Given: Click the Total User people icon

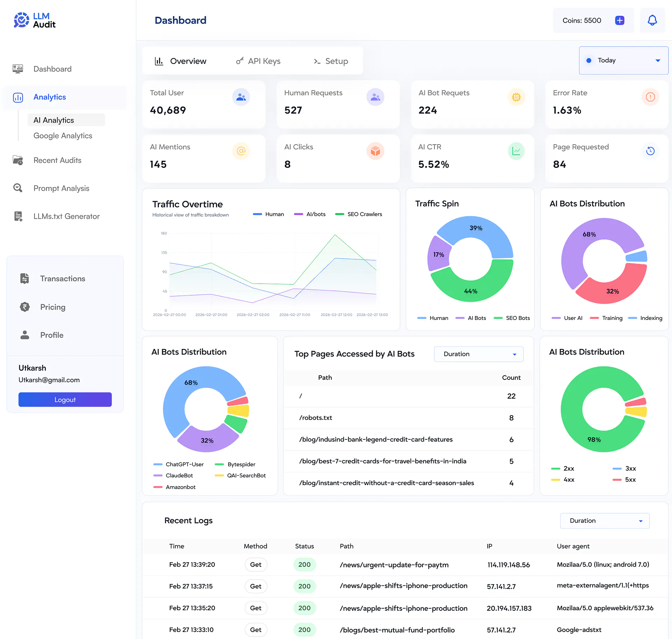Looking at the screenshot, I should point(241,97).
